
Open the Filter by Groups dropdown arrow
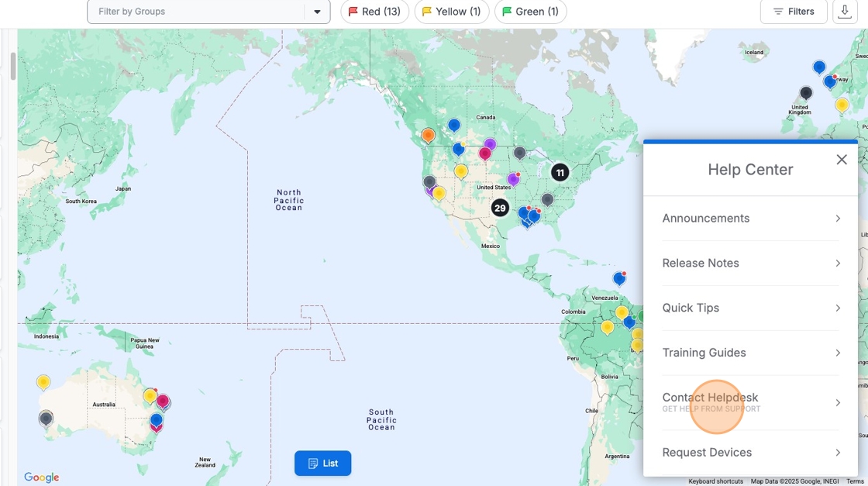tap(317, 12)
